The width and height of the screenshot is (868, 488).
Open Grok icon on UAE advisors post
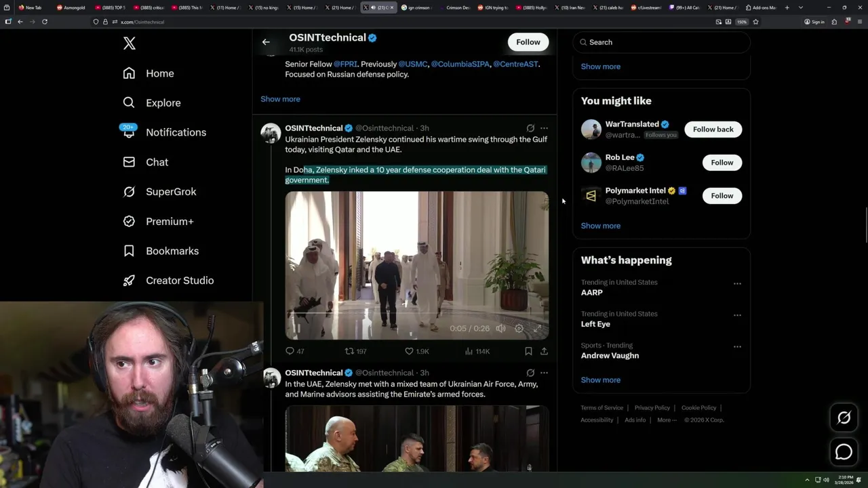(530, 373)
